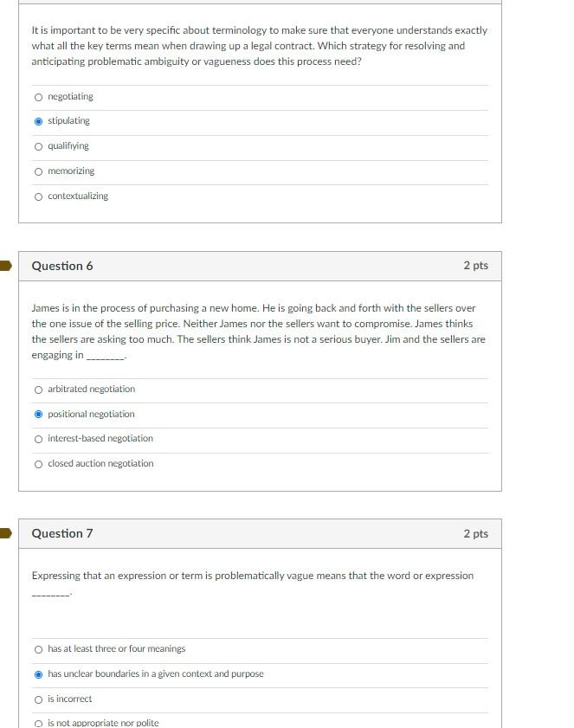
Task: Select the stipulating radio button
Action: point(38,121)
